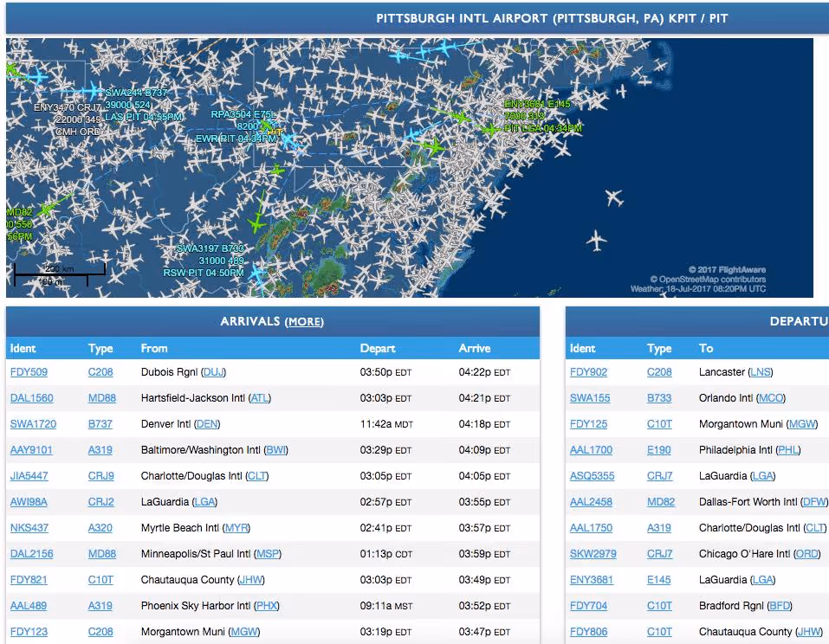Open DAL1560 flight details

pos(32,398)
